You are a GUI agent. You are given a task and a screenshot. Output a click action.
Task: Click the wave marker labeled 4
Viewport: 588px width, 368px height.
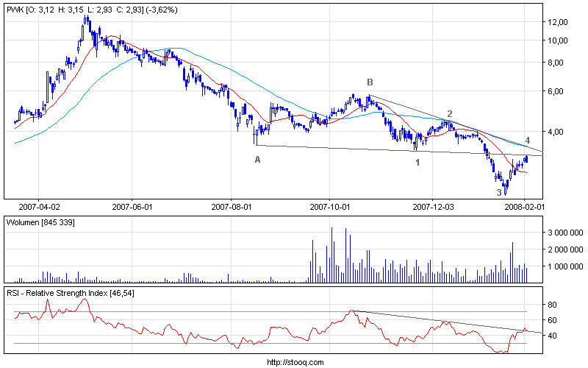pos(528,140)
